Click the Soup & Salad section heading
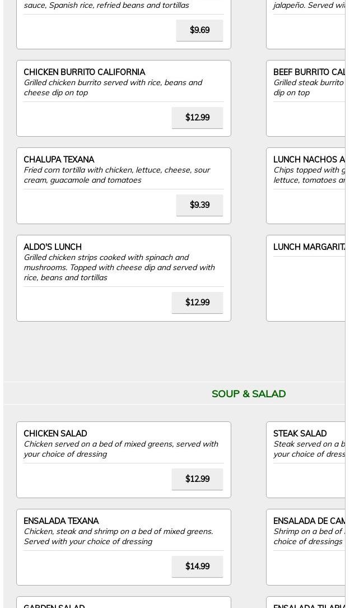Image resolution: width=364 pixels, height=608 pixels. click(x=249, y=393)
